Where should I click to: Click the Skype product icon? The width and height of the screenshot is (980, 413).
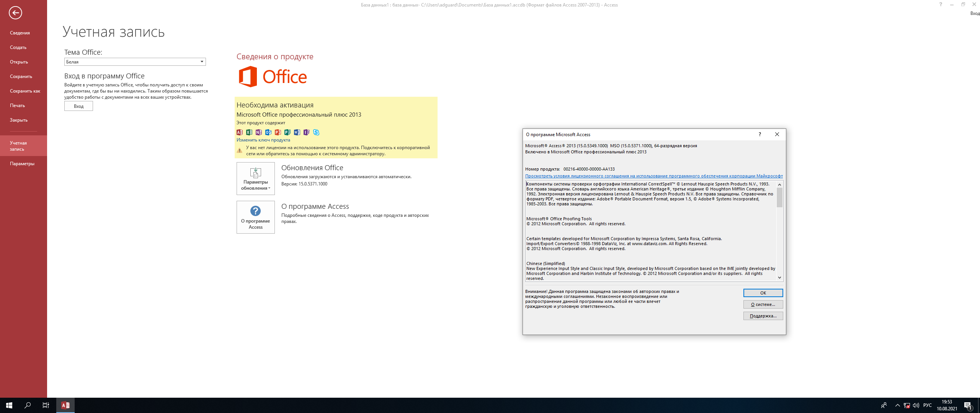(316, 132)
